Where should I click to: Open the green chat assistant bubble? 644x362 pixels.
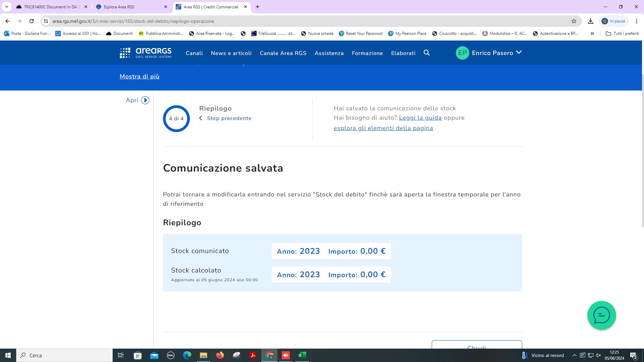pos(601,315)
